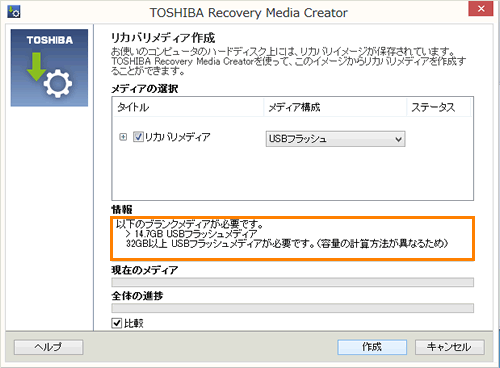Close the Recovery Media Creator window

[x=481, y=9]
